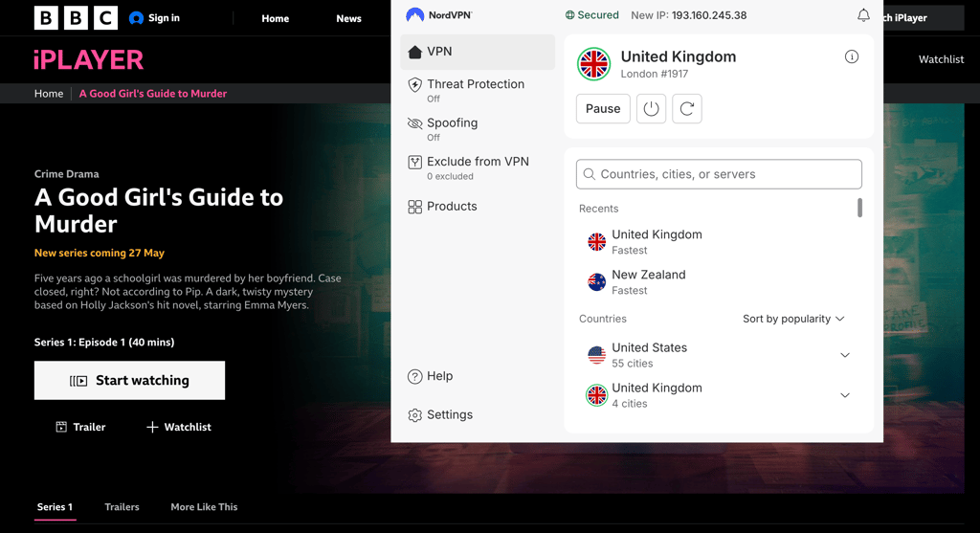Viewport: 980px width, 533px height.
Task: Play the Trailer
Action: [x=80, y=427]
